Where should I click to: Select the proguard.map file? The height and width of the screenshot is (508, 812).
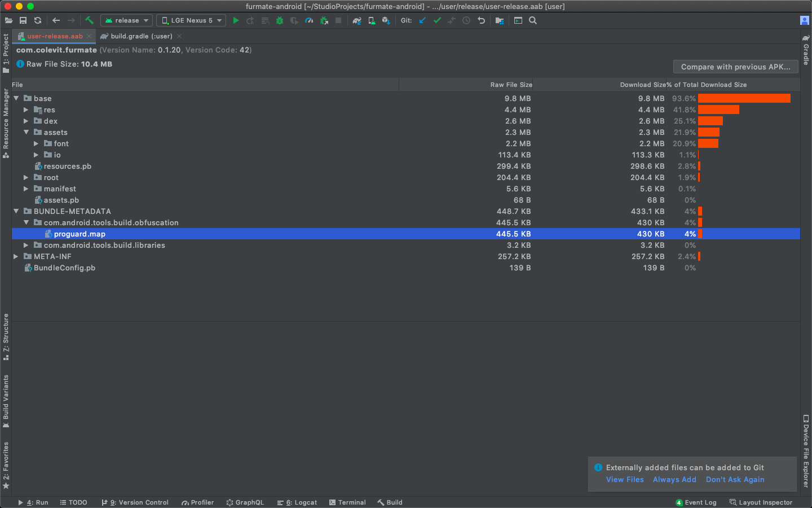[406, 234]
